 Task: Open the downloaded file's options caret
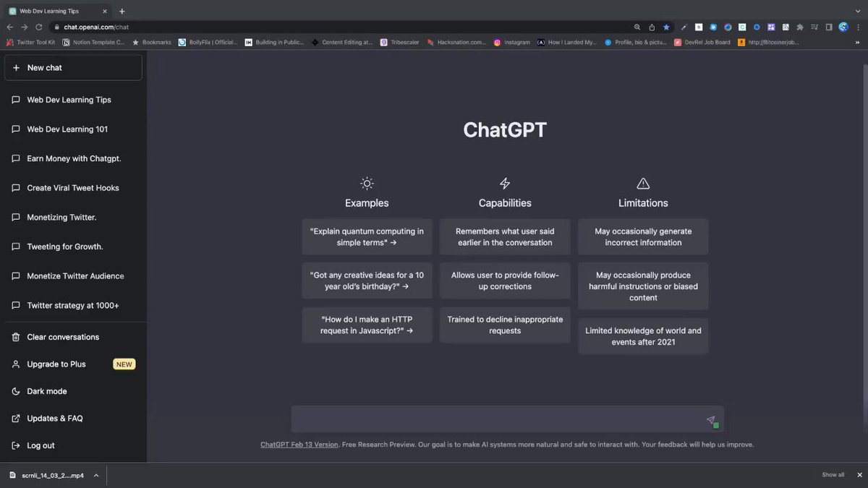point(96,475)
